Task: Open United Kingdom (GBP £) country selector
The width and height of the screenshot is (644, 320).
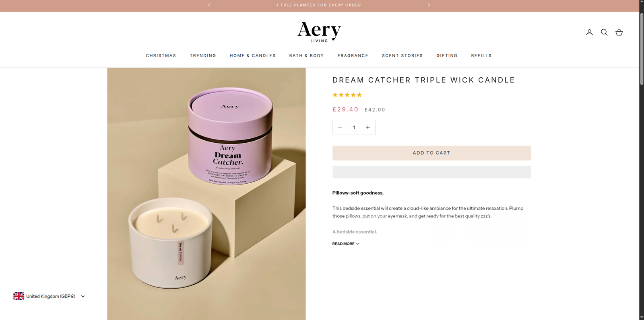Action: click(49, 296)
